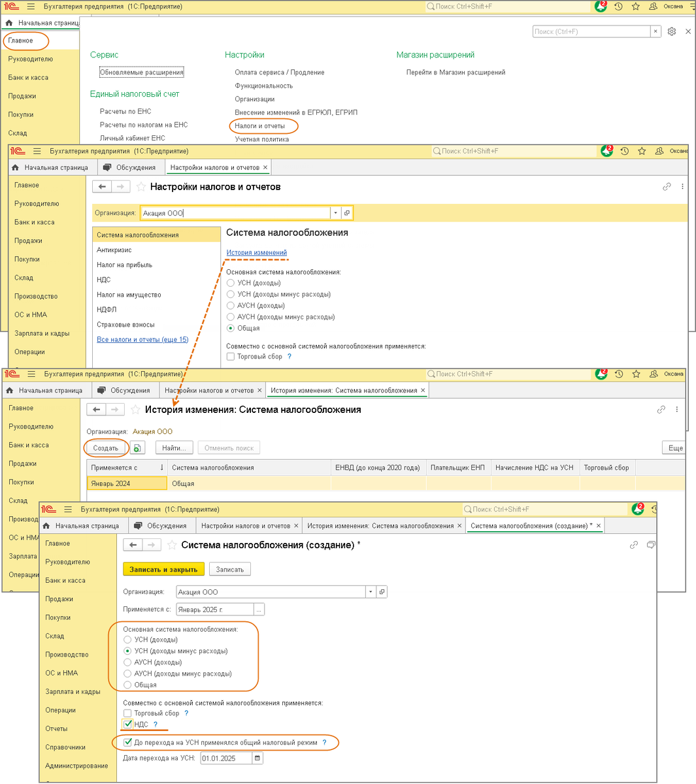Open history clock icon in topmost window title bar
The width and height of the screenshot is (696, 784).
(618, 7)
